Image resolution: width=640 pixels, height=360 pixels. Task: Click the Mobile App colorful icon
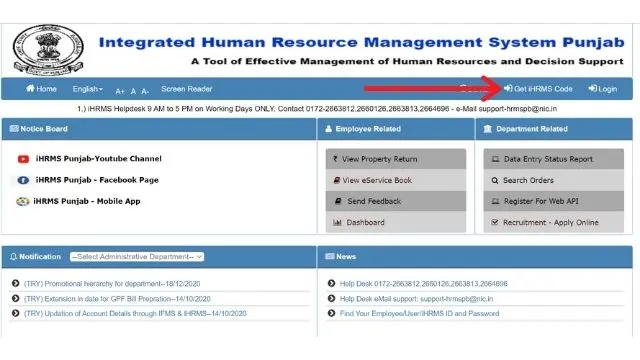pos(22,201)
